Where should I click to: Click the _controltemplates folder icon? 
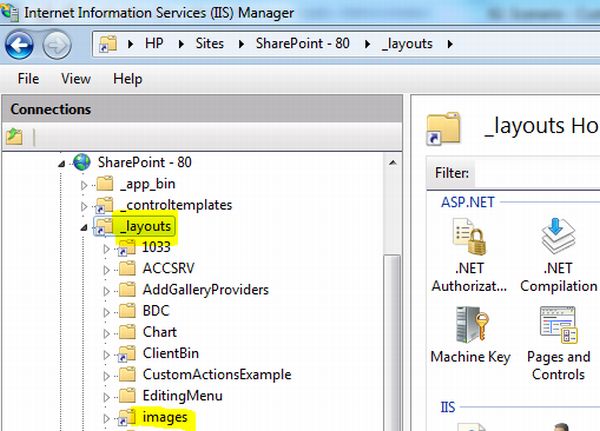tap(104, 205)
